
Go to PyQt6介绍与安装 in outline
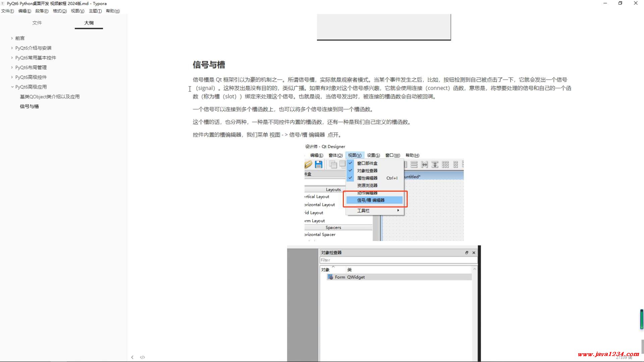click(33, 48)
